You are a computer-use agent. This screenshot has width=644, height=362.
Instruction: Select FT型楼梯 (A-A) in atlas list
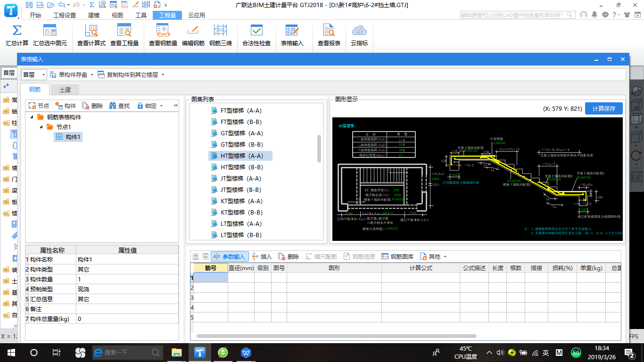click(x=236, y=111)
